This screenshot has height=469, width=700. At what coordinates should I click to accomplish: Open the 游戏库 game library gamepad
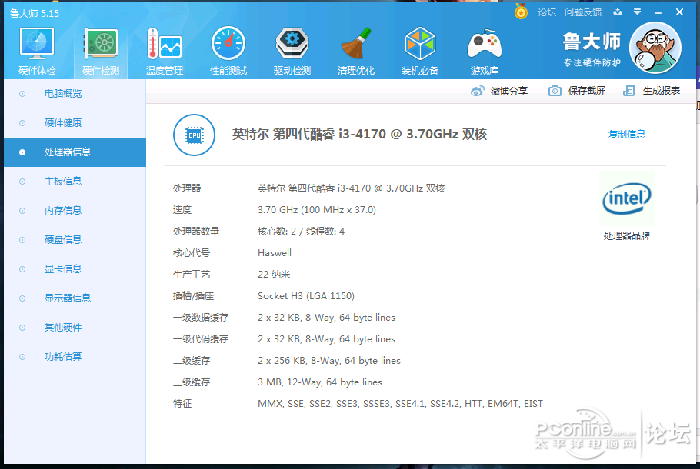[484, 51]
